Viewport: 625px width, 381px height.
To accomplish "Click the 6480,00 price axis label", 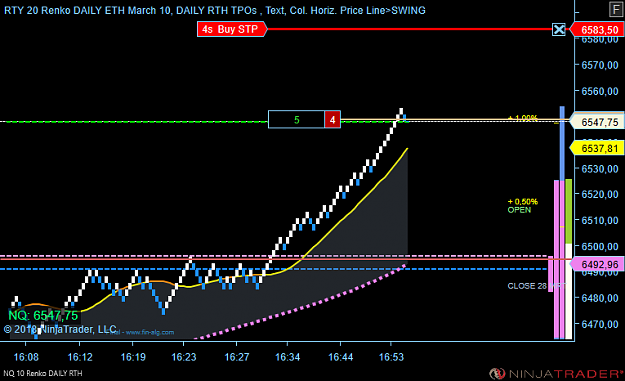I will pyautogui.click(x=600, y=298).
